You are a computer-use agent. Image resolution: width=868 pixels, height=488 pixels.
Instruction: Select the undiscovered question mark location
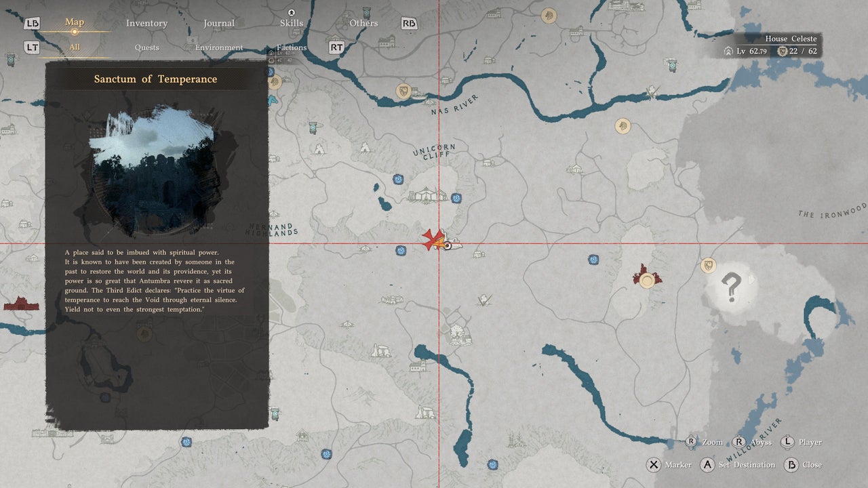coord(731,287)
